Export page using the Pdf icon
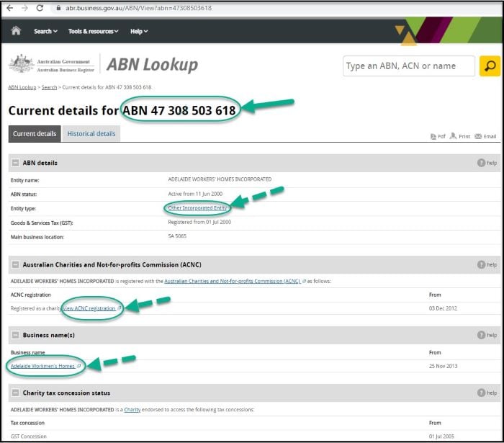 [438, 136]
